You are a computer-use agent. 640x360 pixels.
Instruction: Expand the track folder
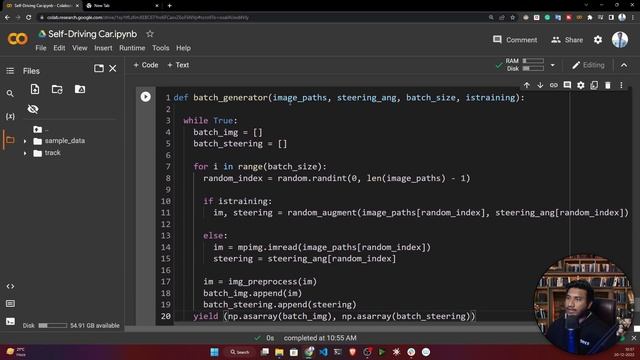(25, 153)
